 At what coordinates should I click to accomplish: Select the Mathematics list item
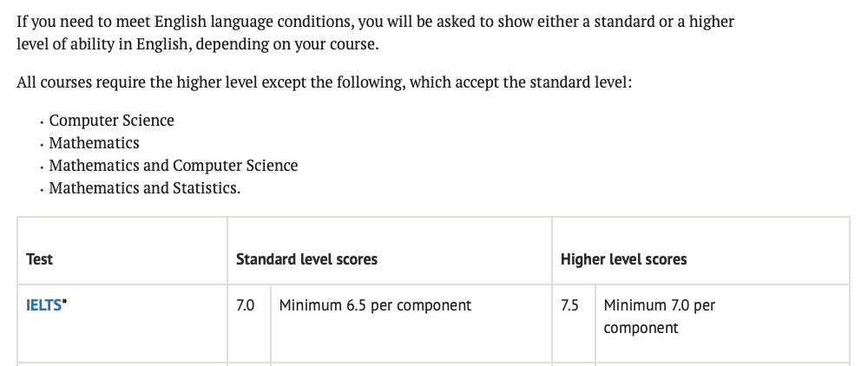coord(94,143)
